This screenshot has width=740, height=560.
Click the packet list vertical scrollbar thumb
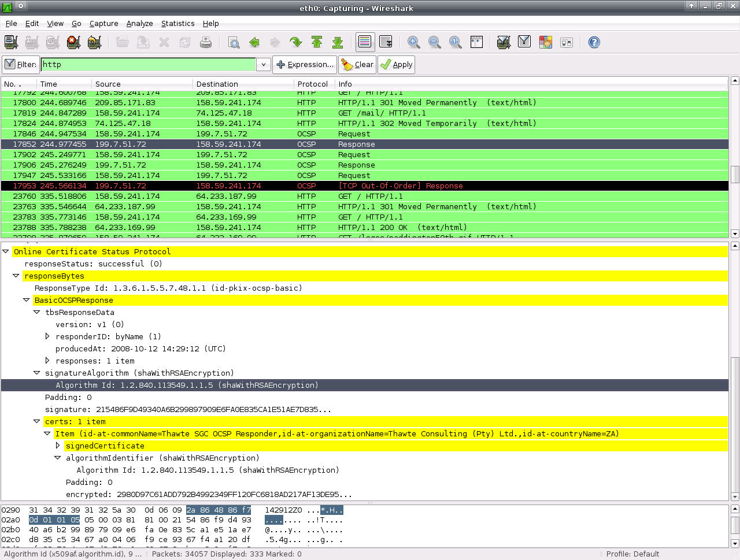(x=735, y=175)
